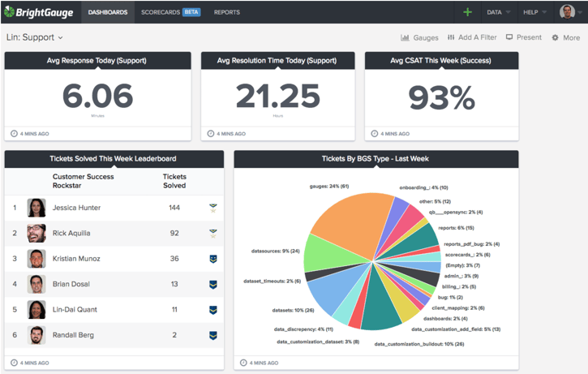Click Brian Dosal name in leaderboard

pyautogui.click(x=71, y=284)
